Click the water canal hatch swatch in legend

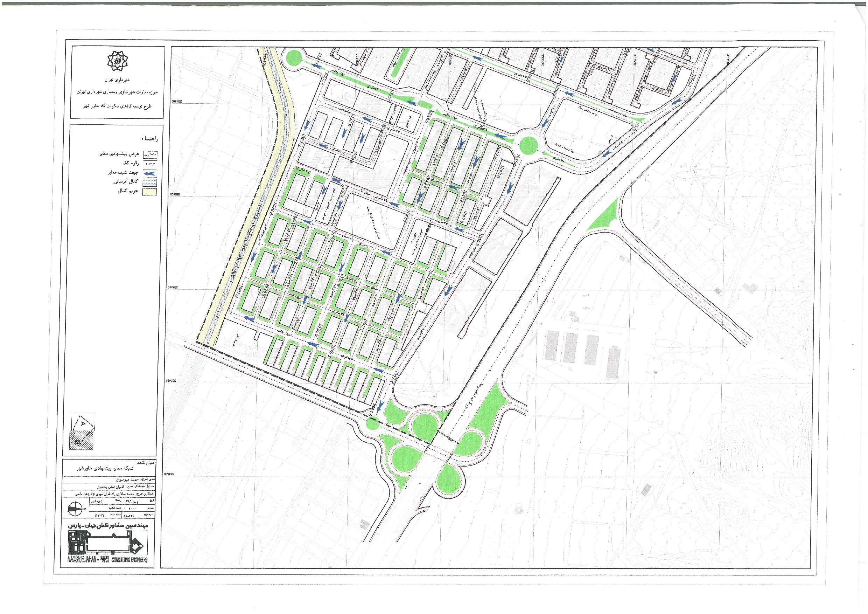point(150,182)
